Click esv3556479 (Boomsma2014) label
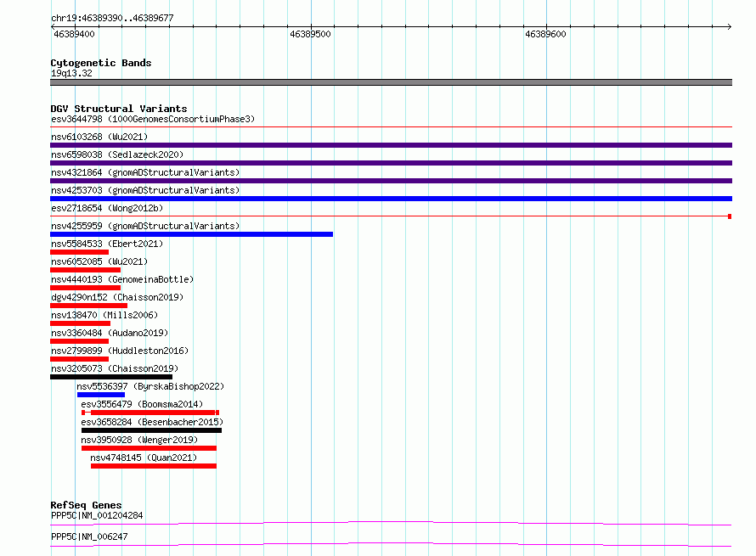This screenshot has width=756, height=556. click(142, 404)
